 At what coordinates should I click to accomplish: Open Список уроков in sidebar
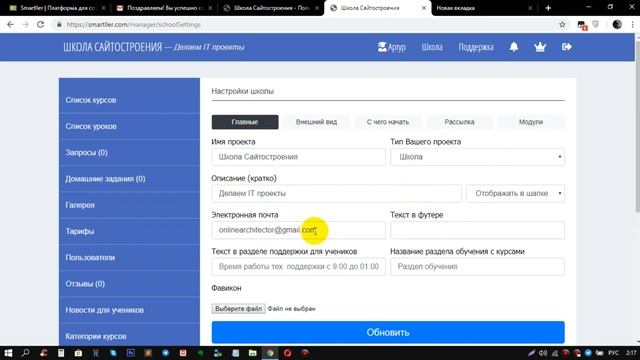129,126
